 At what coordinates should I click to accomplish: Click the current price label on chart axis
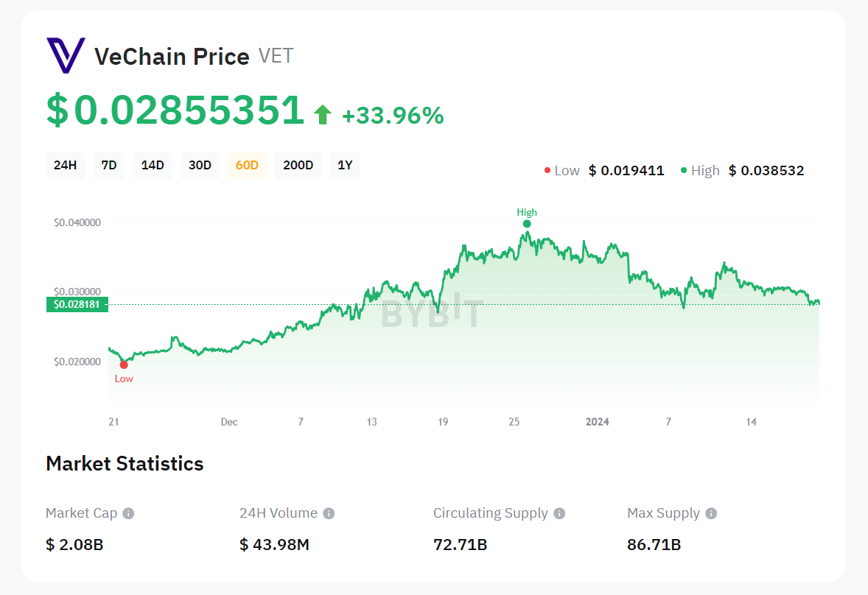(x=77, y=303)
